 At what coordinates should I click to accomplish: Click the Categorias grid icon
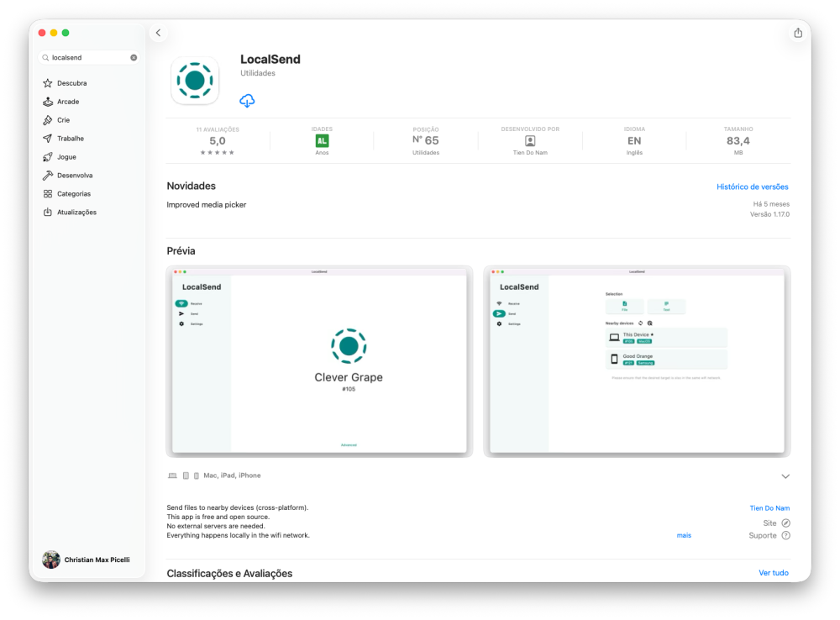[48, 194]
